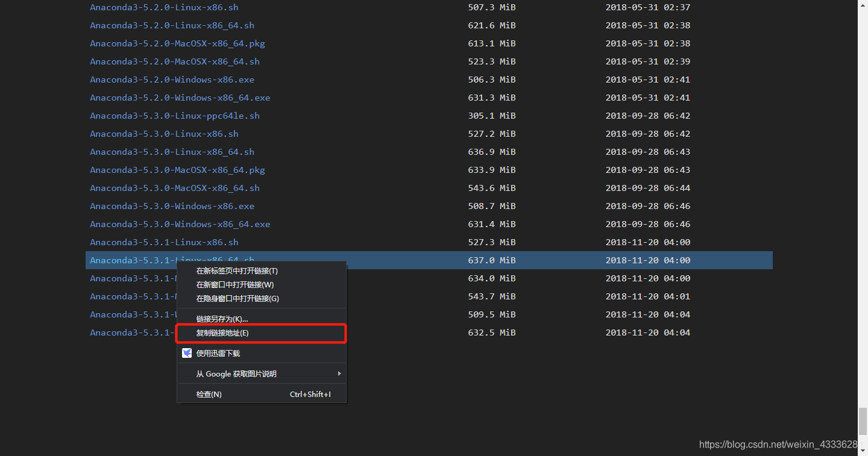Select the 2018-09-28 06:44 date cell
The height and width of the screenshot is (456, 868).
point(648,188)
